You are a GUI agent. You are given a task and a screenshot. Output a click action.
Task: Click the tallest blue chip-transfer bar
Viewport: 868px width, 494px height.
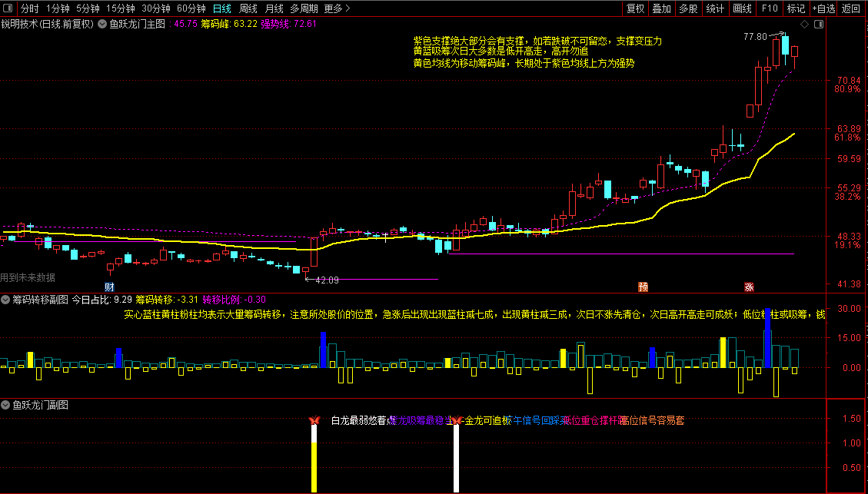point(767,338)
